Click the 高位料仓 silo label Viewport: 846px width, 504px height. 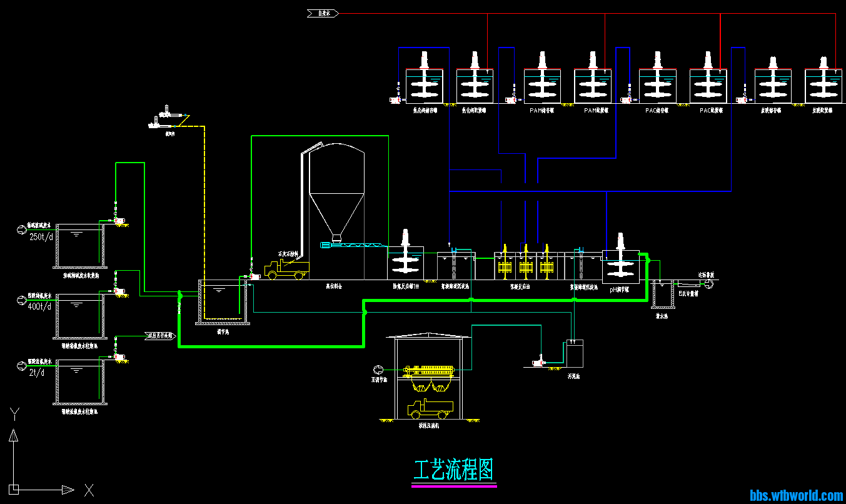(333, 286)
